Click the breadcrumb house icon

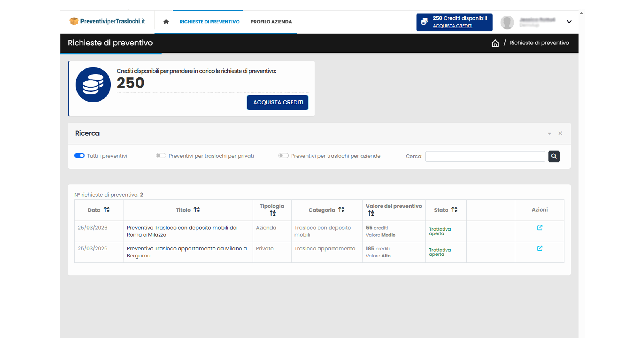coord(495,43)
